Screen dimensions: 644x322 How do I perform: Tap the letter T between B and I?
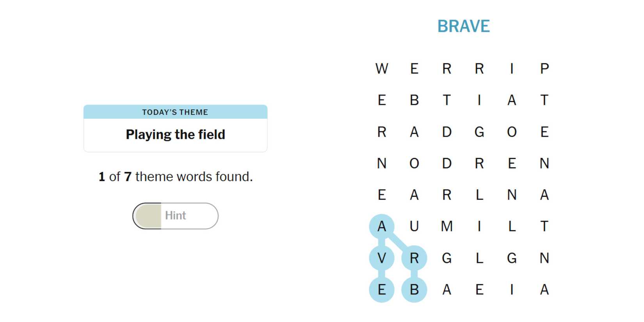click(x=447, y=100)
